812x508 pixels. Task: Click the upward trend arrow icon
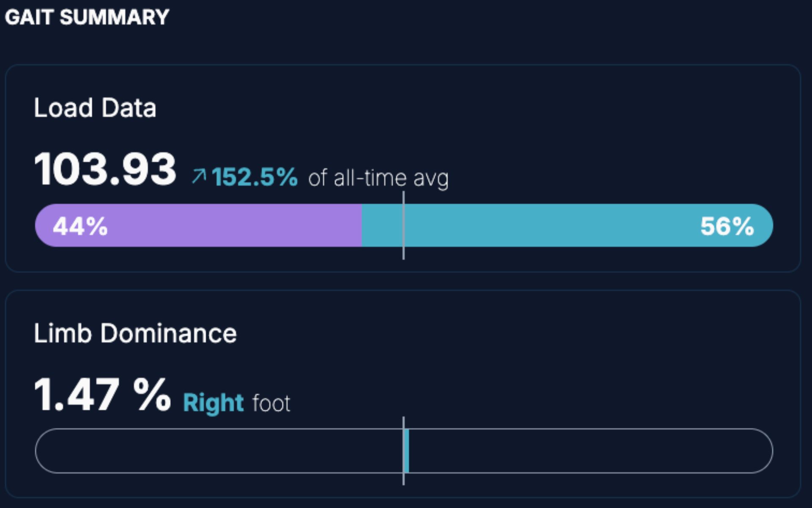199,176
